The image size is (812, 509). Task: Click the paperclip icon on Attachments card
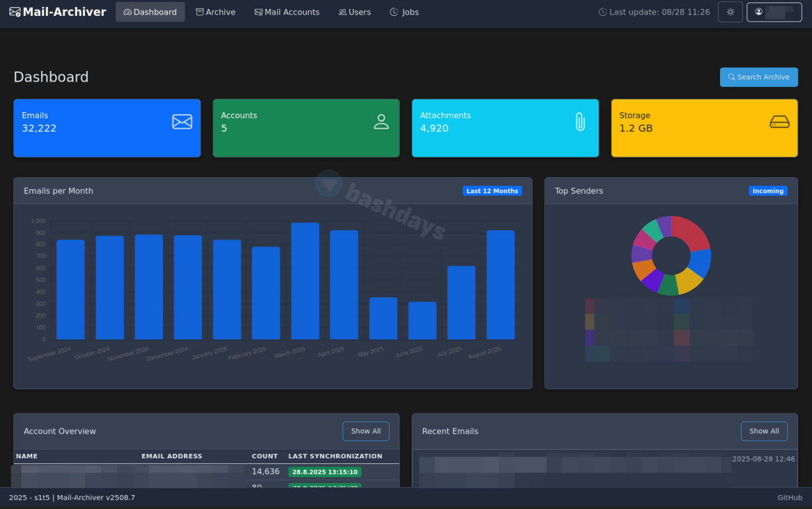click(x=580, y=122)
